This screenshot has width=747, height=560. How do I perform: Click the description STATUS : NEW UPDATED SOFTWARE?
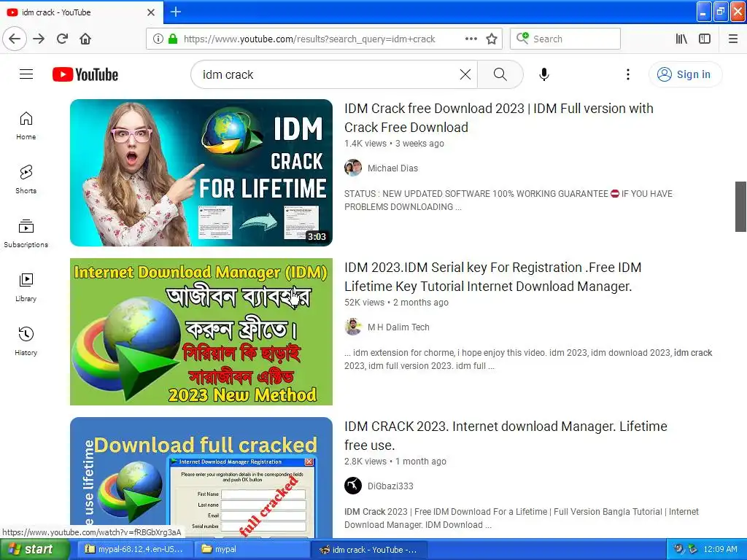(x=508, y=200)
